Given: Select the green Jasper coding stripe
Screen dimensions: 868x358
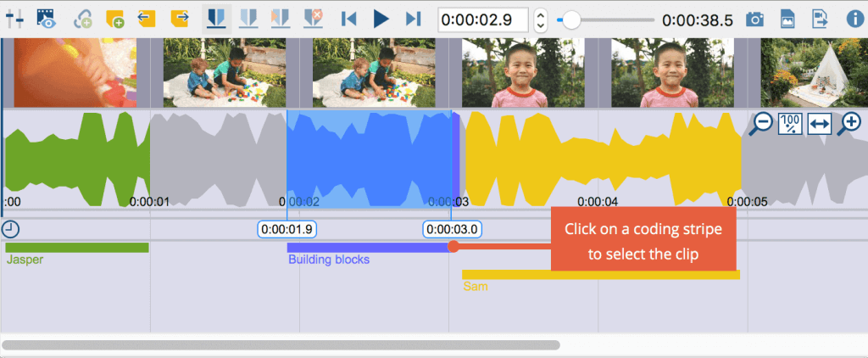Looking at the screenshot, I should point(77,247).
